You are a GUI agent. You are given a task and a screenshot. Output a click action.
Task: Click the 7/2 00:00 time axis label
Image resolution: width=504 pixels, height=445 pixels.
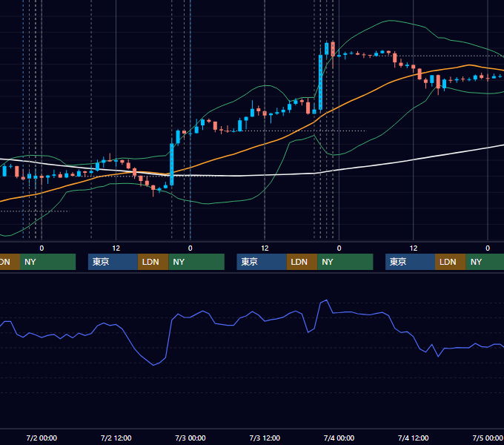[42, 438]
